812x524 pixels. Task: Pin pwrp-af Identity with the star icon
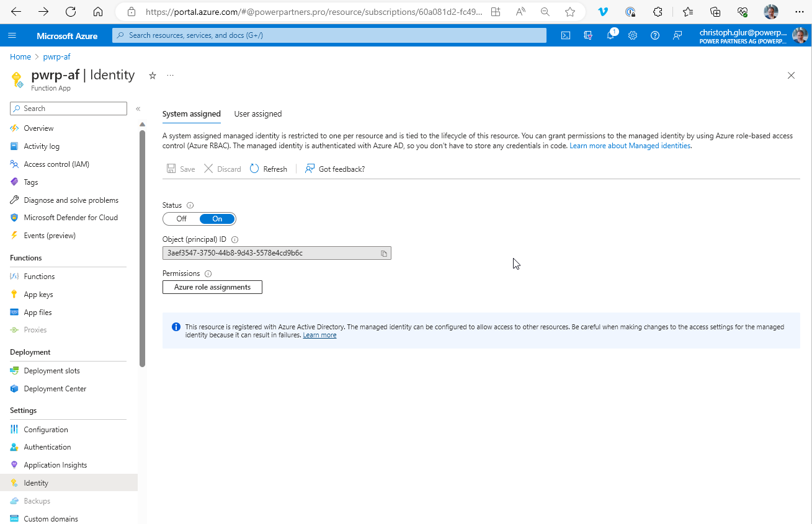pyautogui.click(x=153, y=76)
